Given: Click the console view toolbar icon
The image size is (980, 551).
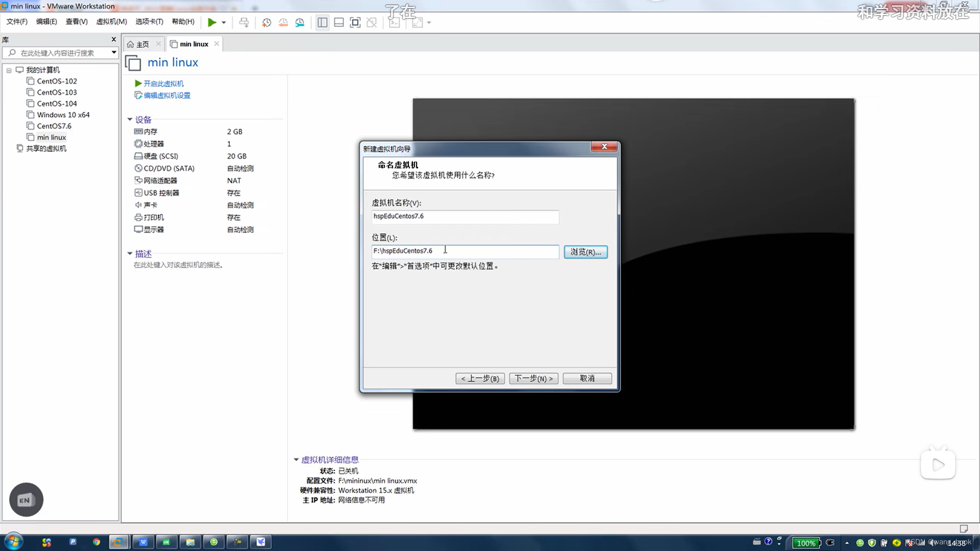Looking at the screenshot, I should coord(395,22).
